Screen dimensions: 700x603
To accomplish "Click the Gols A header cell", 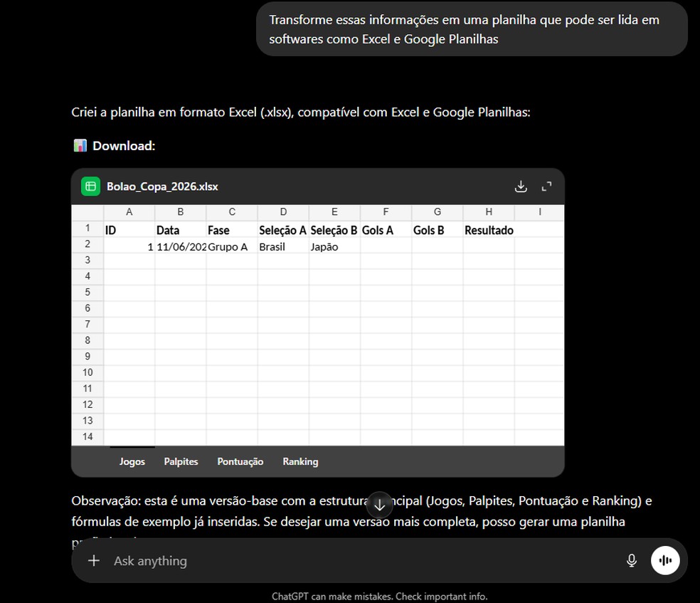I will pos(386,230).
